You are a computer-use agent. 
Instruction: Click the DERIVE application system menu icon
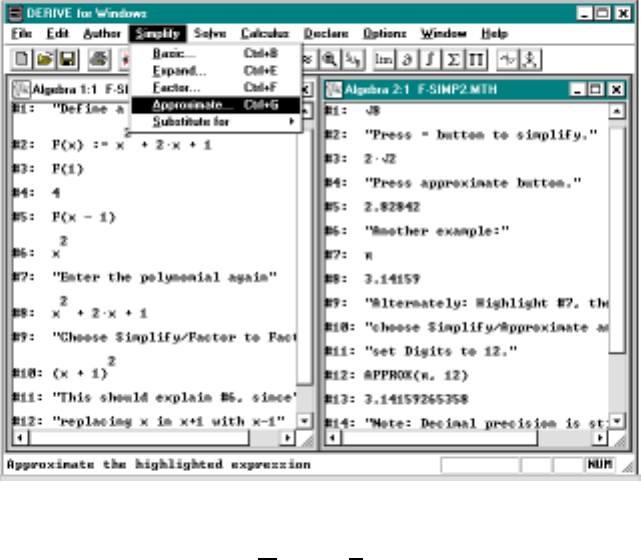coord(15,13)
